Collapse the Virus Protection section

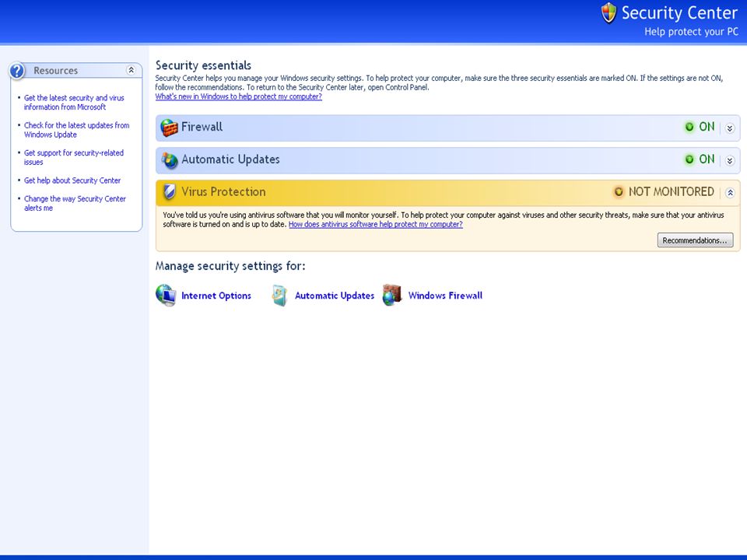730,193
